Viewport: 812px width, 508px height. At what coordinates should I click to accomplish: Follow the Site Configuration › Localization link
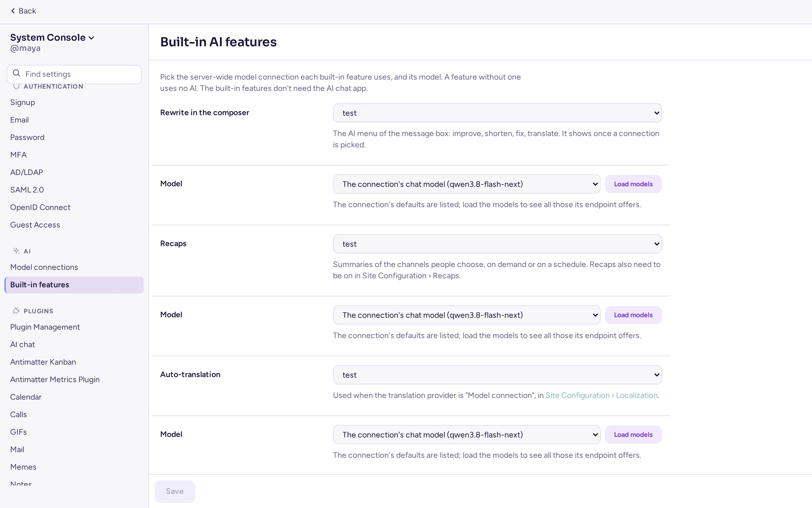[601, 395]
